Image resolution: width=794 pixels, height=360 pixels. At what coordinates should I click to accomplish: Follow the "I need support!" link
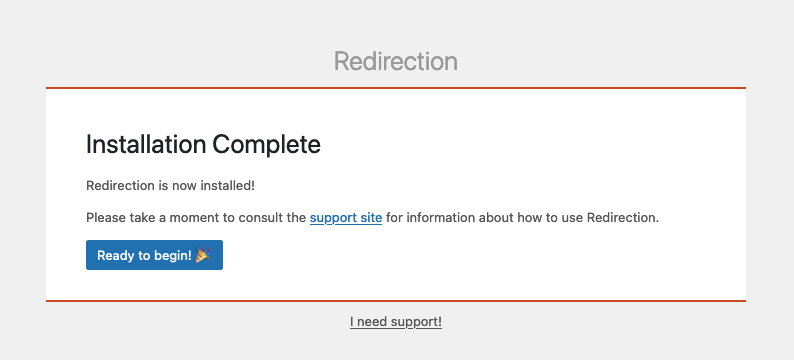tap(396, 322)
